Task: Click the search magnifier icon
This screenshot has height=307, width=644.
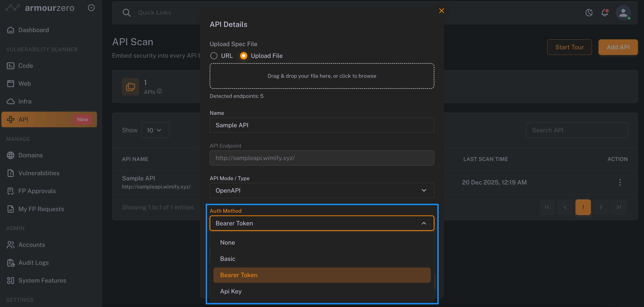Action: 126,12
